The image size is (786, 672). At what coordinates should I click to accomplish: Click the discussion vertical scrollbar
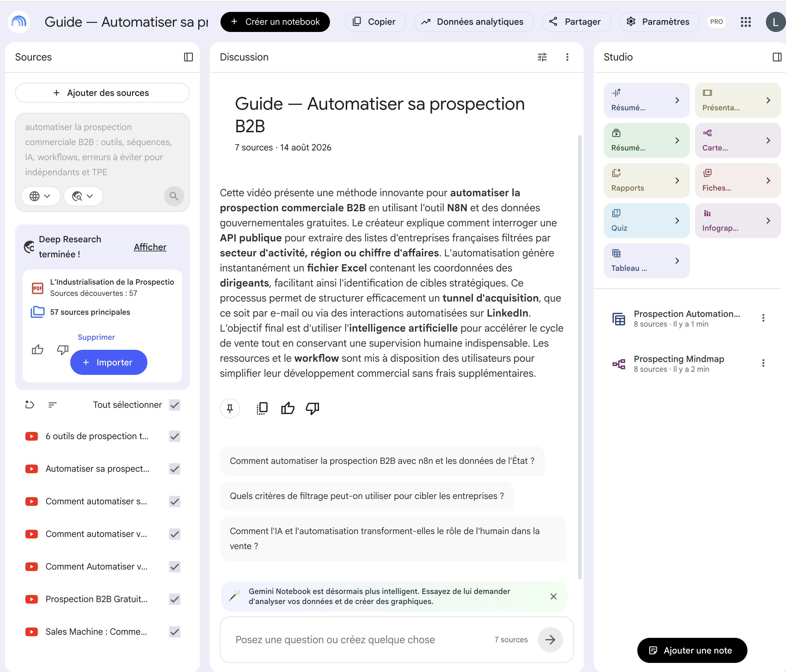tap(580, 357)
